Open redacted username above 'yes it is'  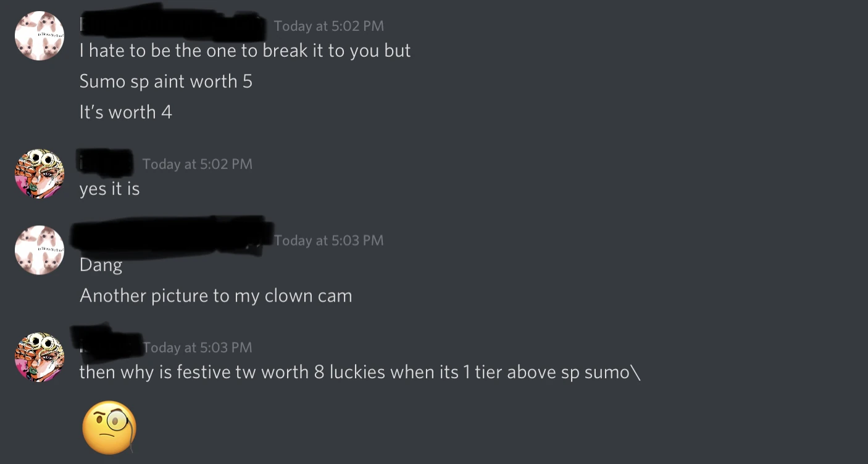coord(106,162)
